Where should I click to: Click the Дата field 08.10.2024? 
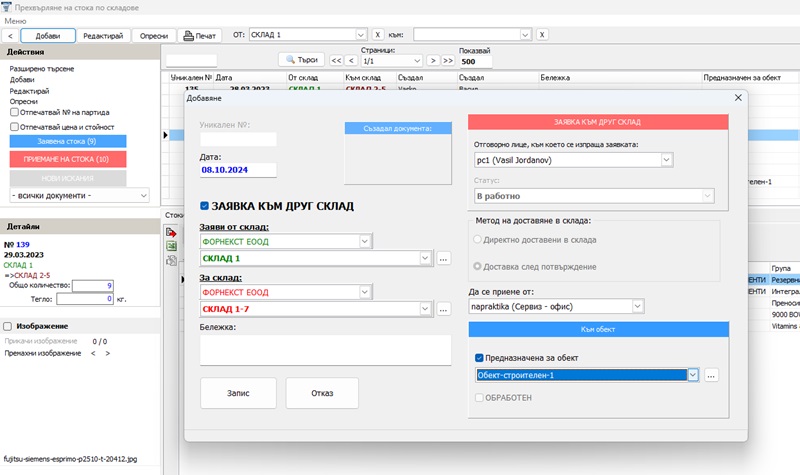[x=238, y=170]
